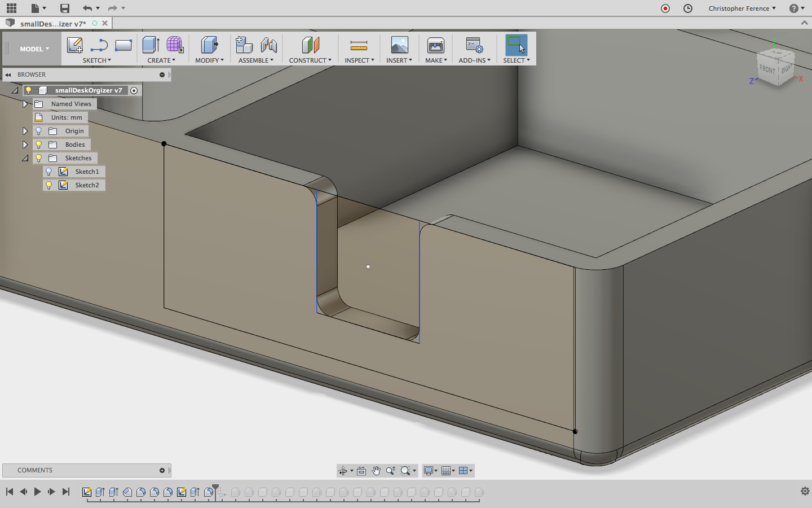Click the Redo arrow
Screen dimensions: 812x508
coord(113,8)
